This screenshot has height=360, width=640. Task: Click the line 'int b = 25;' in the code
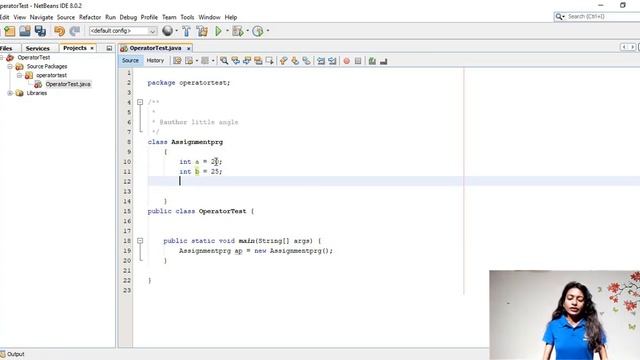pyautogui.click(x=200, y=172)
